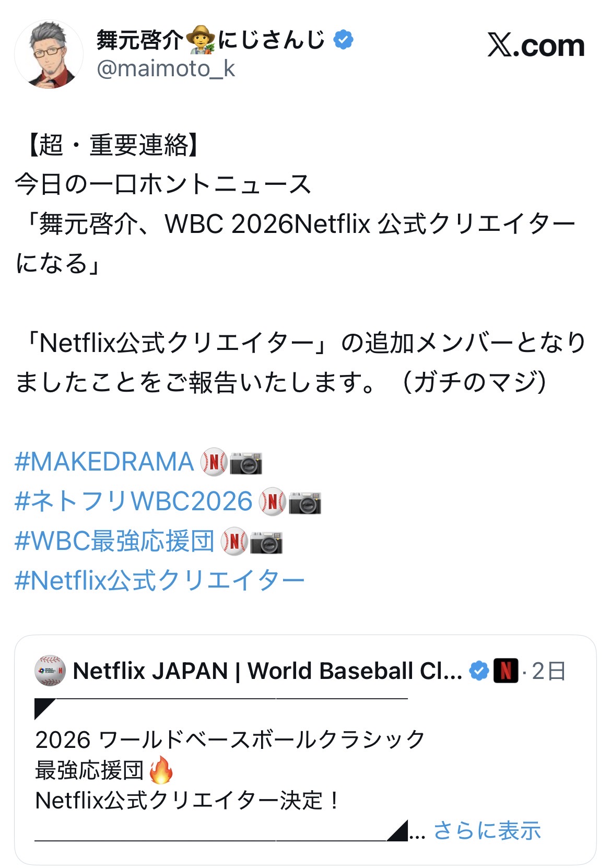Click the verified badge in the quoted post

[x=478, y=671]
